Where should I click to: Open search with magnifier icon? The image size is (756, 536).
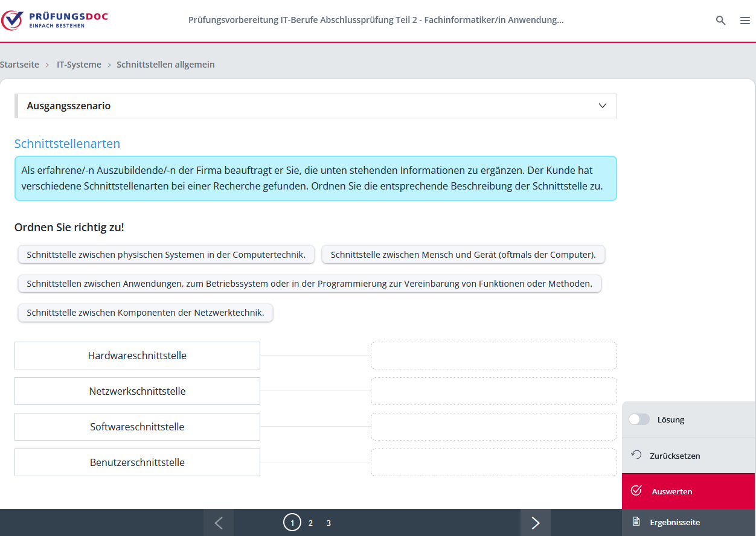(x=720, y=21)
